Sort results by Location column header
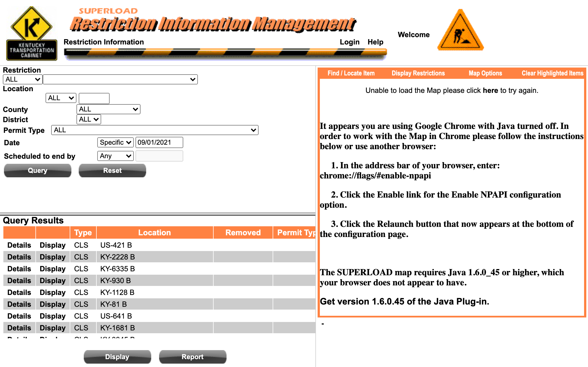Screen dimensions: 588x367 (155, 232)
